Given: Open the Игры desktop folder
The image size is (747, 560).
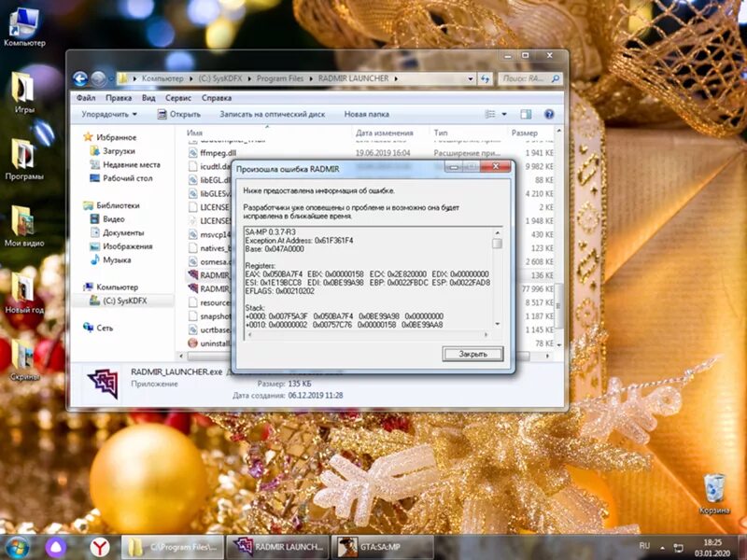Looking at the screenshot, I should (22, 92).
